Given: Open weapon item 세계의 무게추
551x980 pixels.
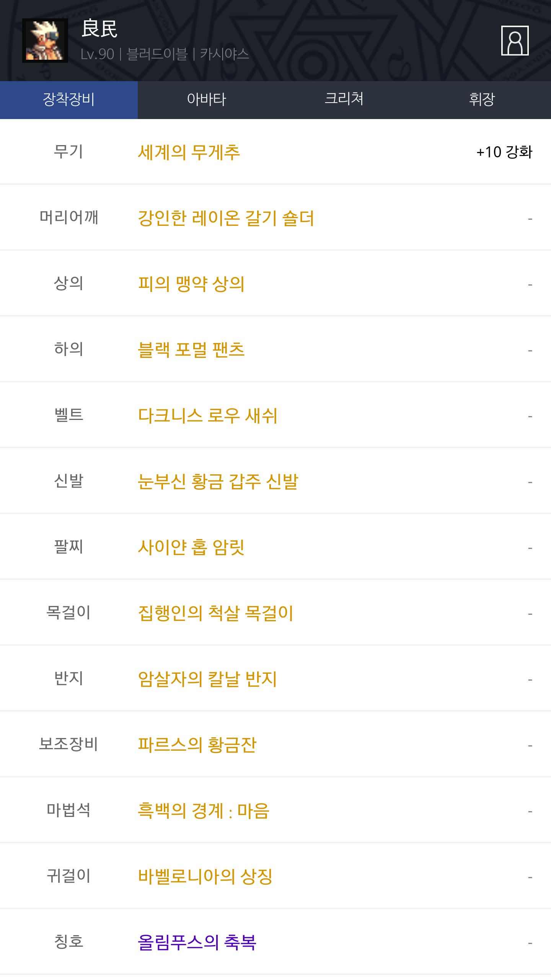Looking at the screenshot, I should pyautogui.click(x=189, y=152).
